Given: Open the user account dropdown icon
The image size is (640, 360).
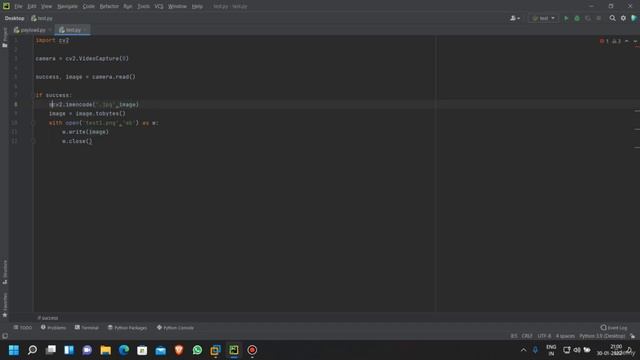Looking at the screenshot, I should pyautogui.click(x=515, y=18).
